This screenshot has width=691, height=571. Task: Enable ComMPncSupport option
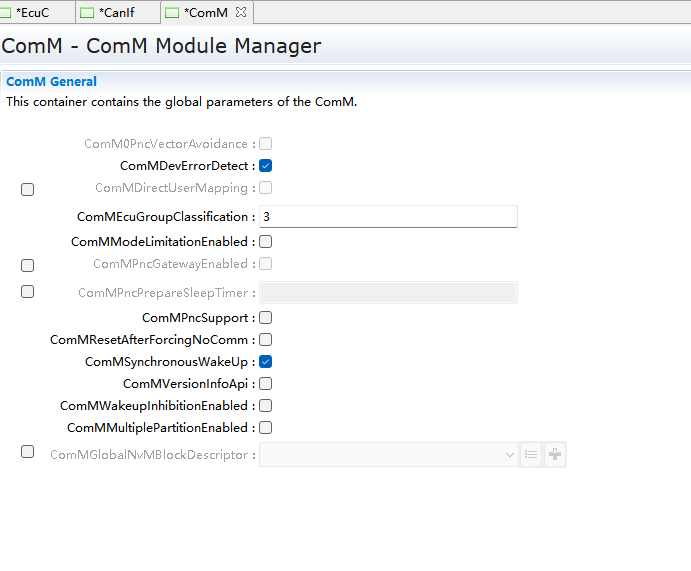pyautogui.click(x=266, y=318)
